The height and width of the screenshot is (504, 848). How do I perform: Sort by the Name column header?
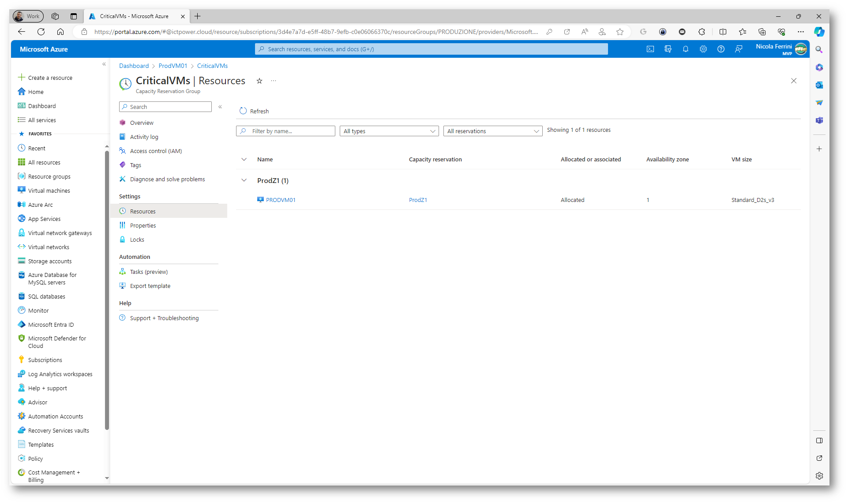click(265, 159)
